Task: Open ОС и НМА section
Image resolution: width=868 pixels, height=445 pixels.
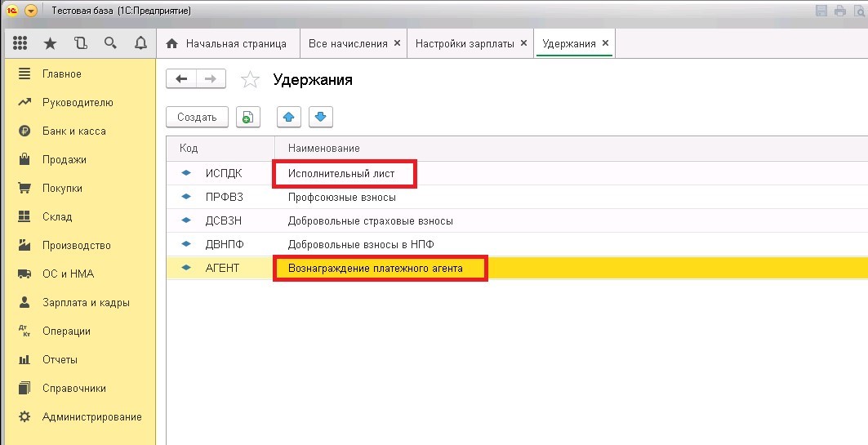Action: (x=78, y=274)
